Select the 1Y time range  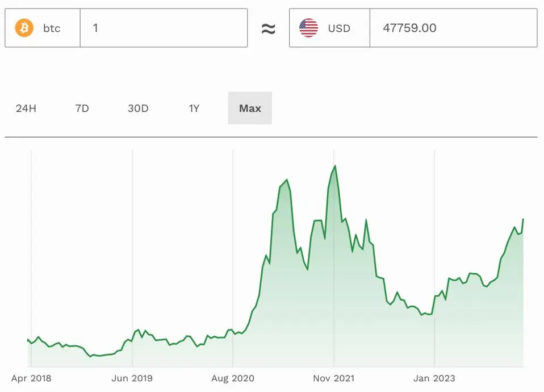193,108
